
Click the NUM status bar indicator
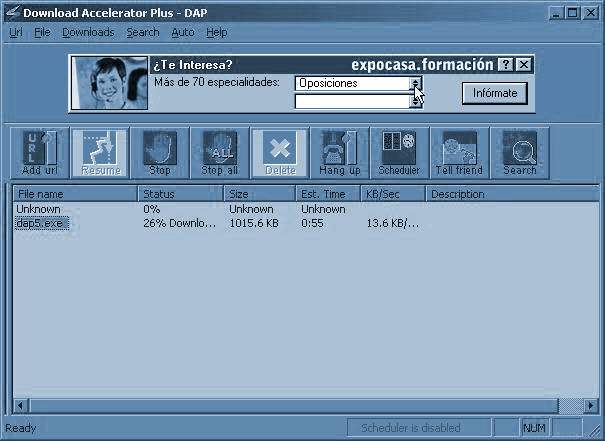(534, 428)
